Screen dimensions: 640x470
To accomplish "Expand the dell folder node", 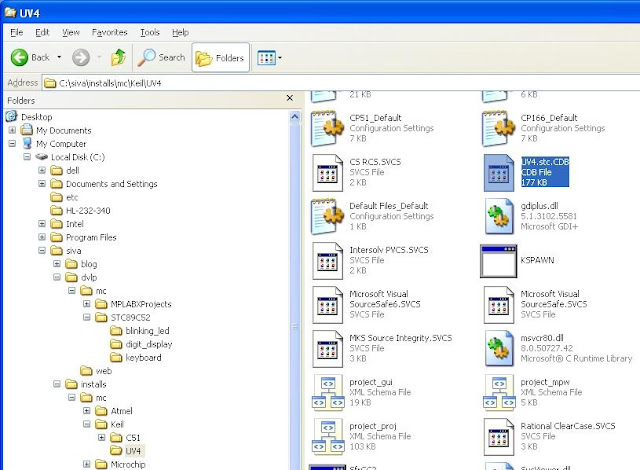I will (x=42, y=170).
